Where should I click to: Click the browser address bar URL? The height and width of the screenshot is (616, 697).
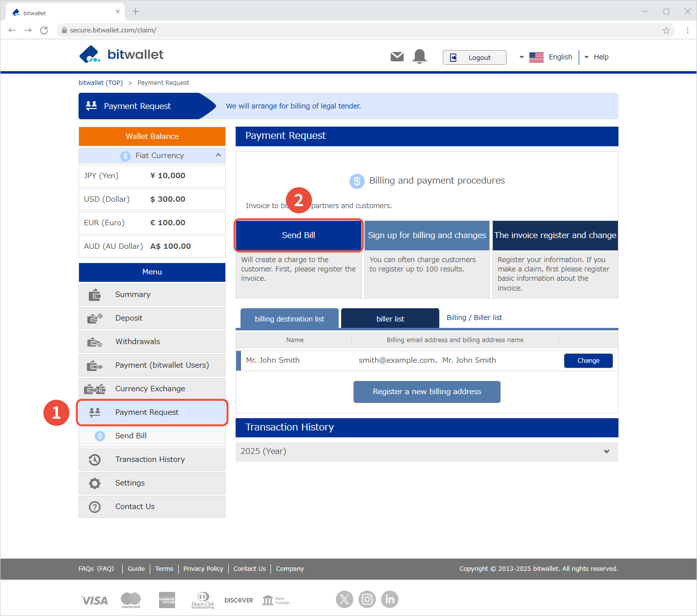(113, 30)
